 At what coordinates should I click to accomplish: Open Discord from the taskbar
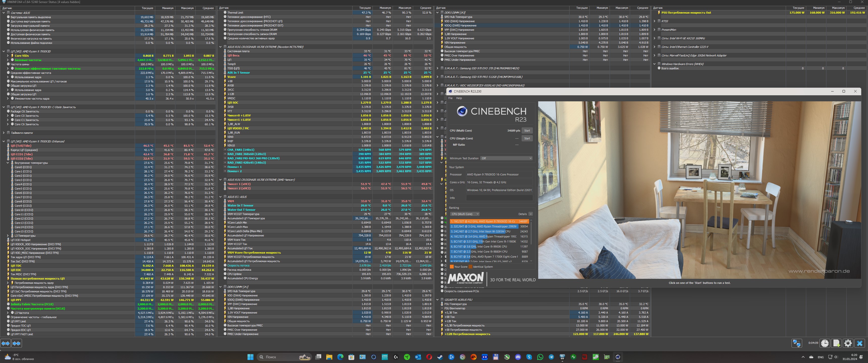[x=518, y=357]
